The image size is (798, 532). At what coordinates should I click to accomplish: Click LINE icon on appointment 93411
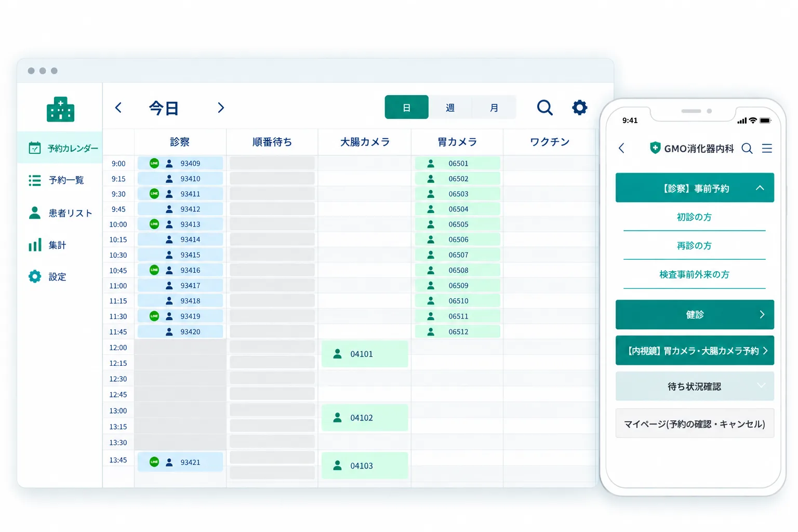click(154, 194)
